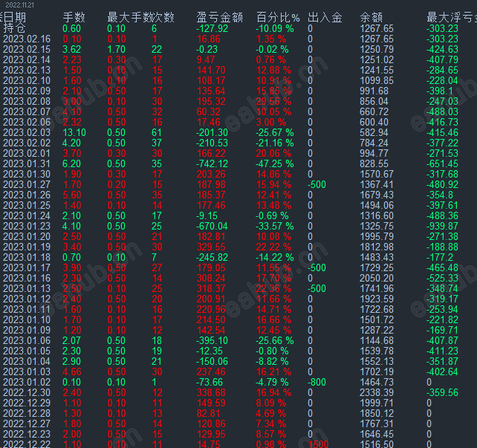477x448 pixels.
Task: Click floating loss -939.87
Action: pyautogui.click(x=442, y=226)
